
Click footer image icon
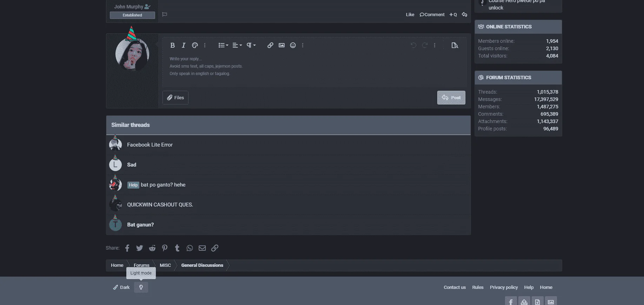pyautogui.click(x=551, y=301)
